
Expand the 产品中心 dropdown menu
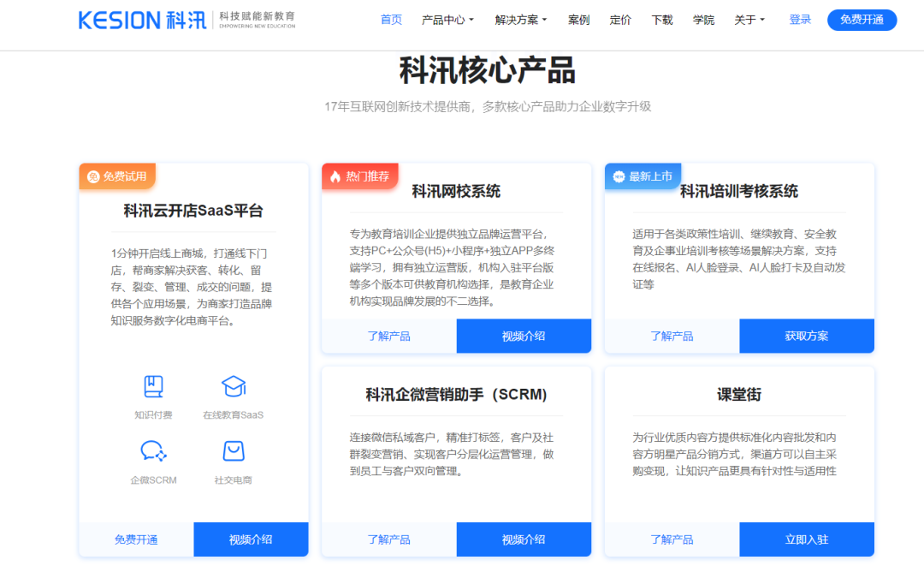447,20
